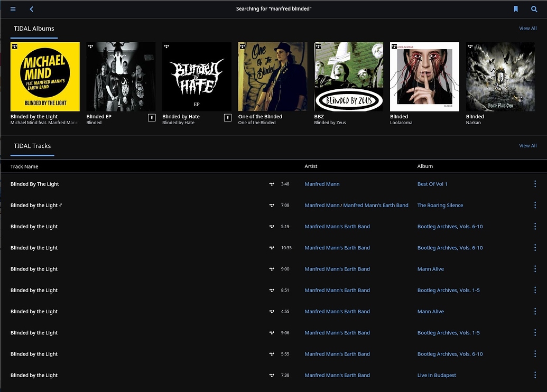547x392 pixels.
Task: Open more options for the 4:55 track
Action: click(x=535, y=312)
